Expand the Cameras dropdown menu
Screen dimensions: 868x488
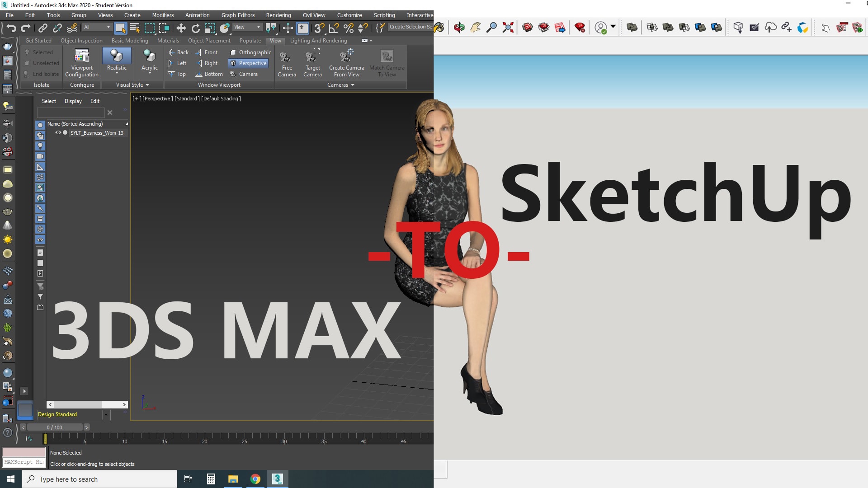[341, 84]
